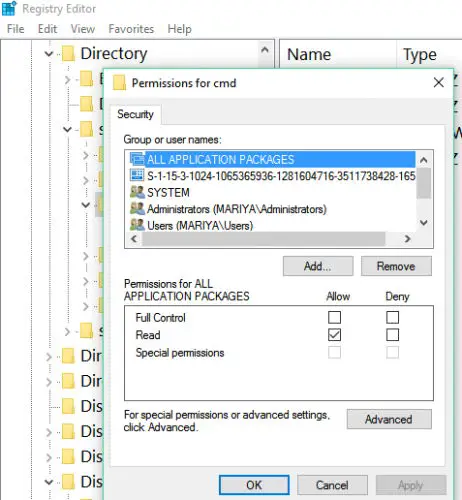
Task: Select ALL APPLICATION PACKAGES entry
Action: click(x=272, y=160)
